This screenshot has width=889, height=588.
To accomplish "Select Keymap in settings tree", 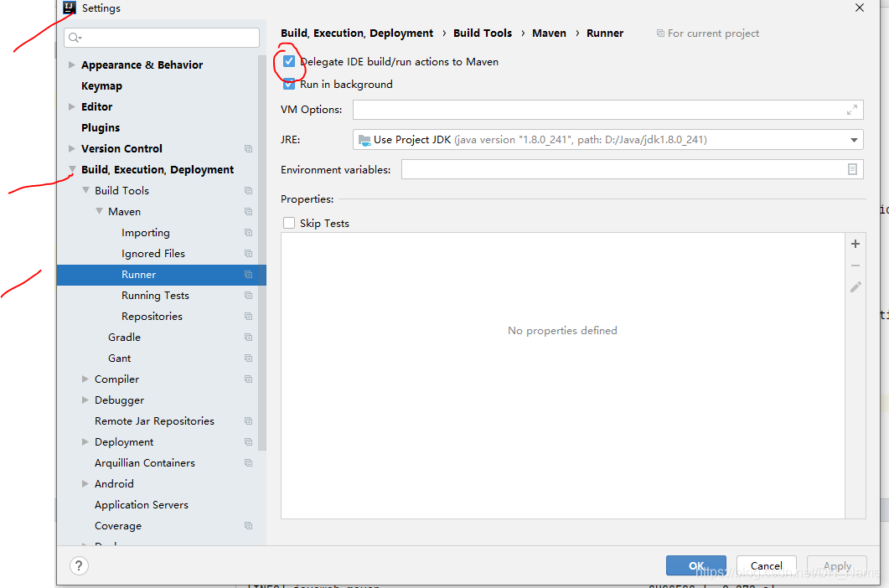I will (x=101, y=86).
